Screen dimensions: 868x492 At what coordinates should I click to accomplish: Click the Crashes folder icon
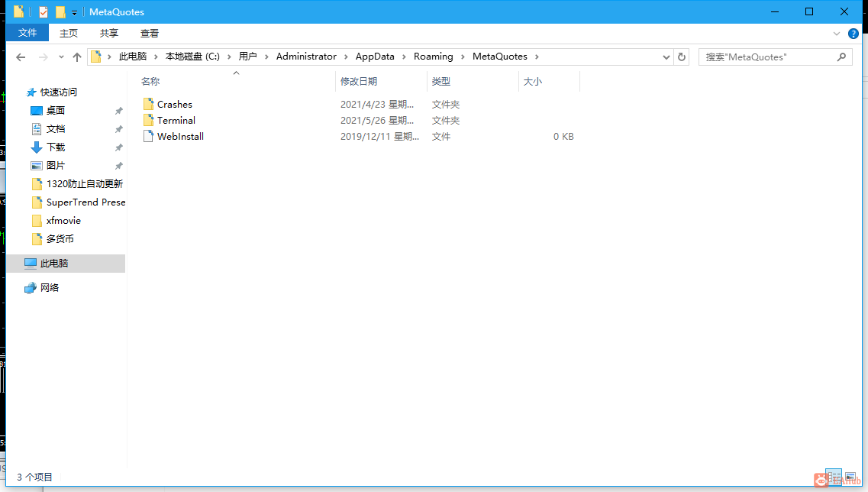(148, 104)
